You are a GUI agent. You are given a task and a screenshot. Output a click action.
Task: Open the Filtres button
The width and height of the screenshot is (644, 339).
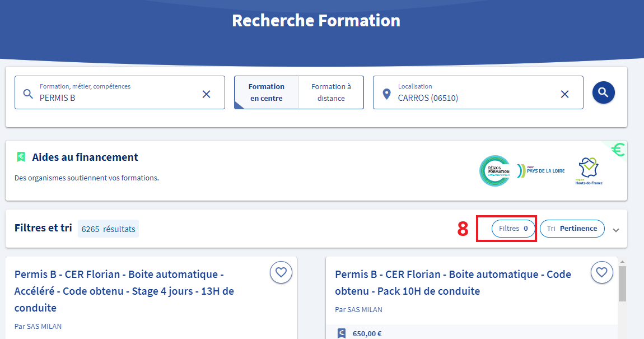(513, 229)
